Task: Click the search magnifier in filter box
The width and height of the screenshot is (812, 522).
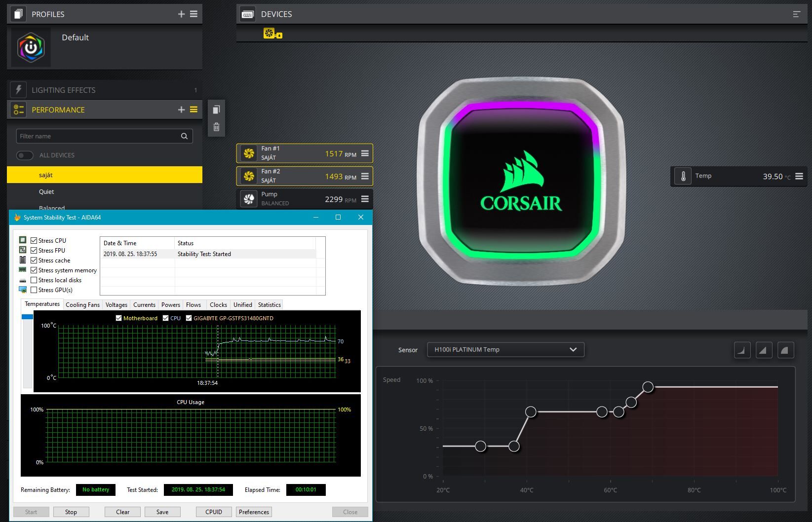Action: 184,136
